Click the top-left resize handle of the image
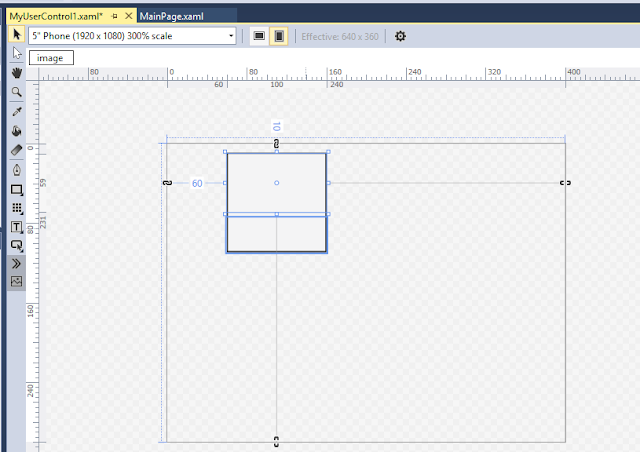 click(x=225, y=152)
